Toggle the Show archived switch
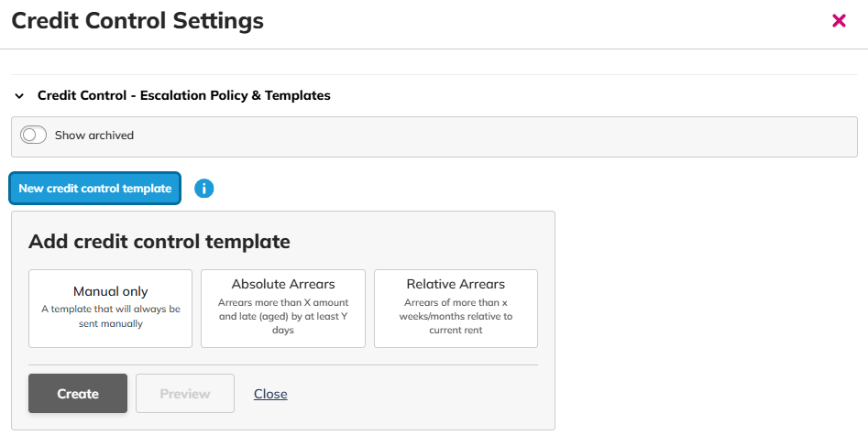The width and height of the screenshot is (868, 446). click(34, 136)
